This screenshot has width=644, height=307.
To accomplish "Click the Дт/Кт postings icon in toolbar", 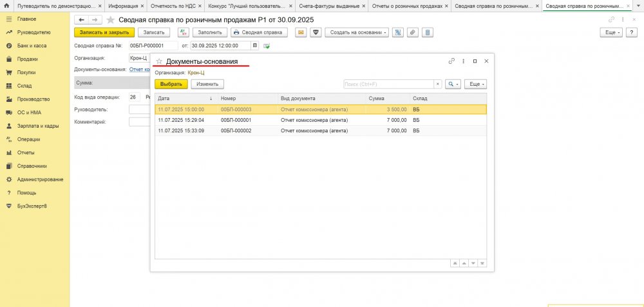I will tap(184, 32).
